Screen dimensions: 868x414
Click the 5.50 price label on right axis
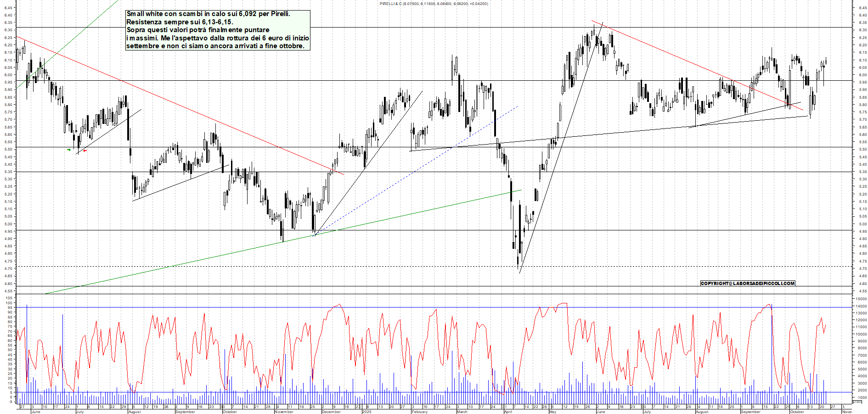pos(862,150)
